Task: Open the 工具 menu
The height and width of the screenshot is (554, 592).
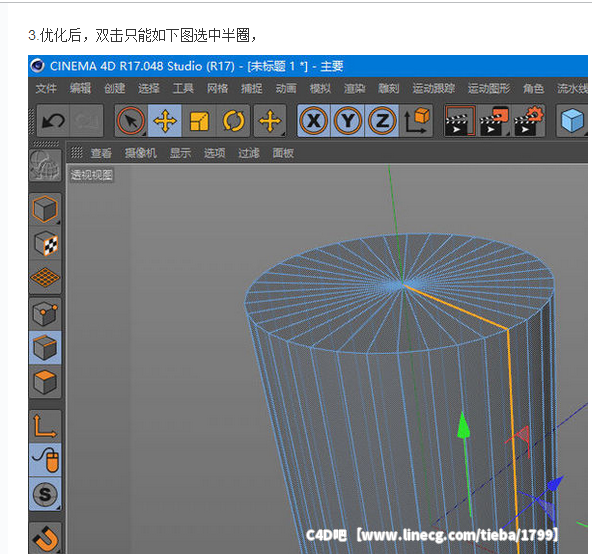Action: (x=183, y=88)
